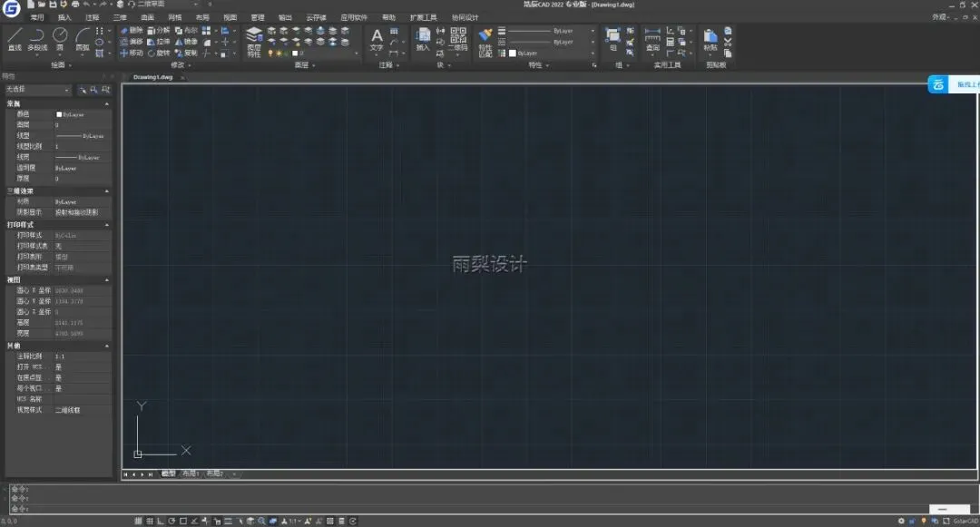Click the 特性匹配 (Match Properties) brush
Image resolution: width=980 pixels, height=527 pixels.
pos(485,43)
